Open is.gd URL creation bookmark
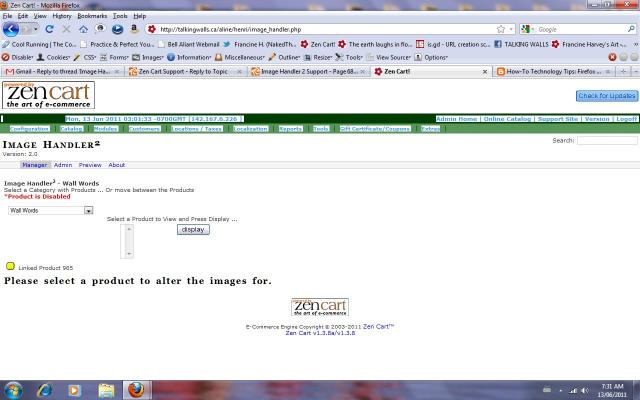Viewport: 640px width, 400px height. pos(453,44)
